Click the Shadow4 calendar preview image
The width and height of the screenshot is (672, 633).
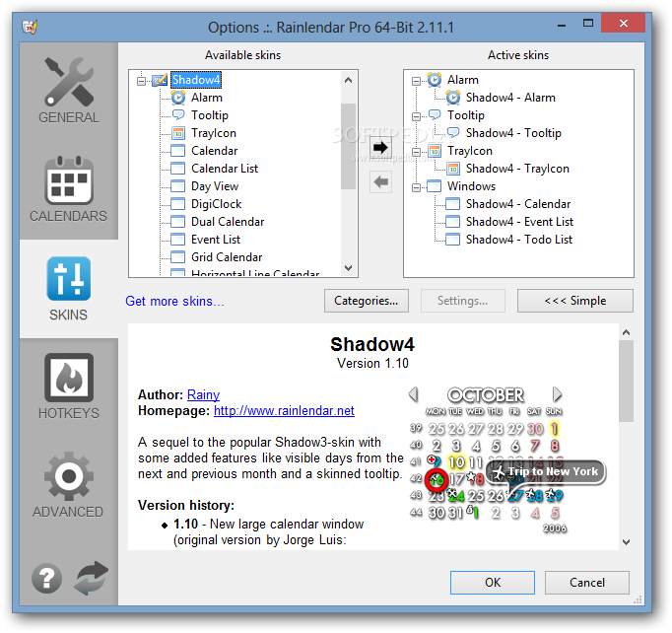506,459
